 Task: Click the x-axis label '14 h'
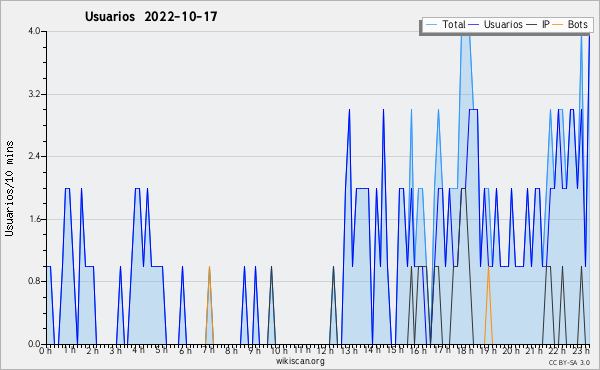372,350
